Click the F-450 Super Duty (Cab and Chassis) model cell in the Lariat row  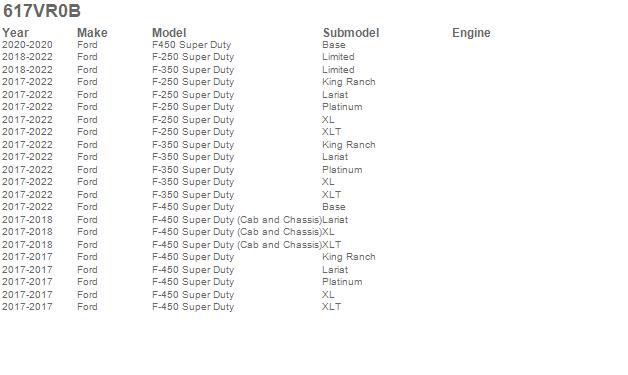[237, 220]
